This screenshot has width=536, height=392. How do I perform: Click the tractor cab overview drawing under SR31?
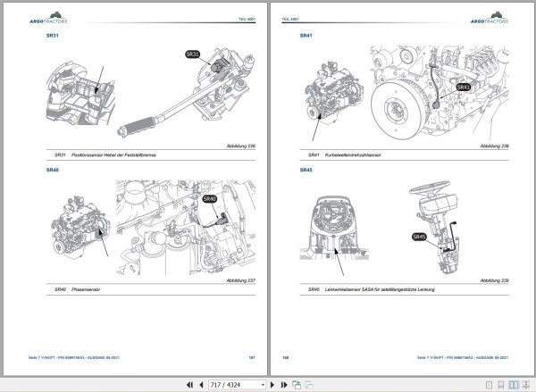click(x=80, y=93)
